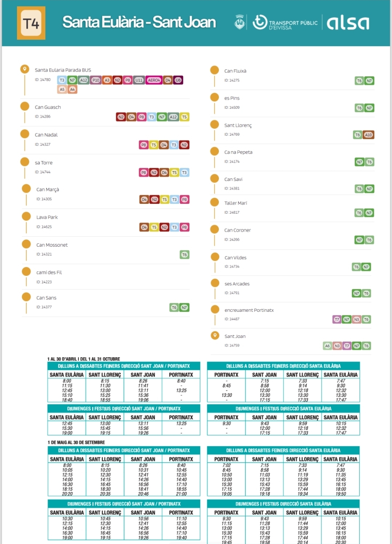Click the alsa logo
Image resolution: width=392 pixels, height=544 pixels.
coord(348,23)
